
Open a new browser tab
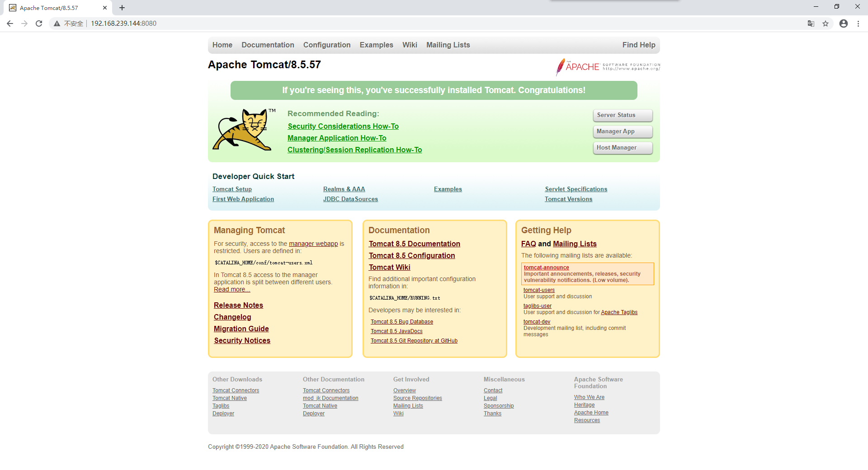point(122,8)
